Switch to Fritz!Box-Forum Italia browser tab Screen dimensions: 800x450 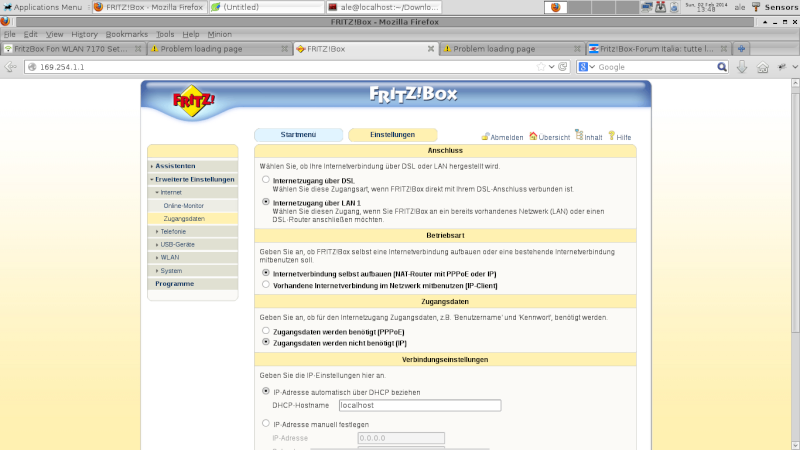click(x=658, y=48)
